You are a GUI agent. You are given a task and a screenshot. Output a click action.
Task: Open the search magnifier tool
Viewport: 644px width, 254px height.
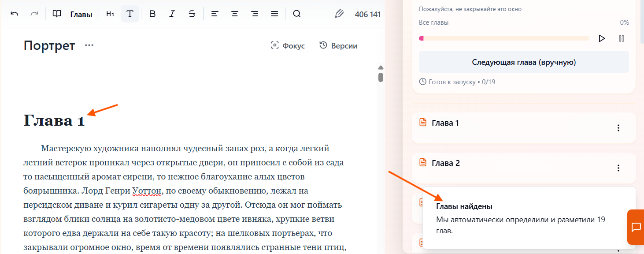point(297,14)
